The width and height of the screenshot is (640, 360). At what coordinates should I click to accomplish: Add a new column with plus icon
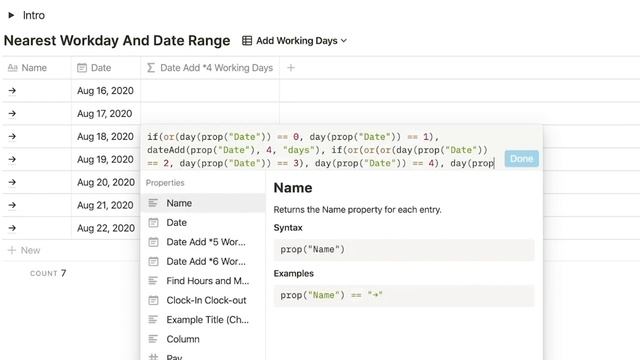click(291, 68)
